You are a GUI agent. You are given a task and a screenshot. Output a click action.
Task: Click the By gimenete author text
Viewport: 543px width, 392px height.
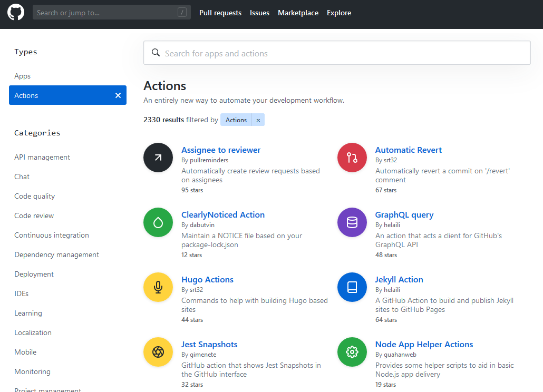coord(199,355)
